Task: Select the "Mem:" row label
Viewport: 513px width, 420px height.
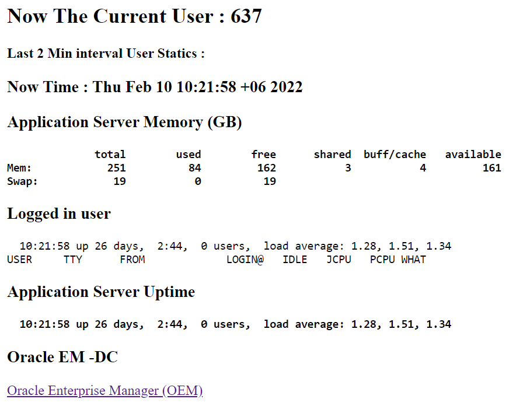Action: [x=19, y=168]
